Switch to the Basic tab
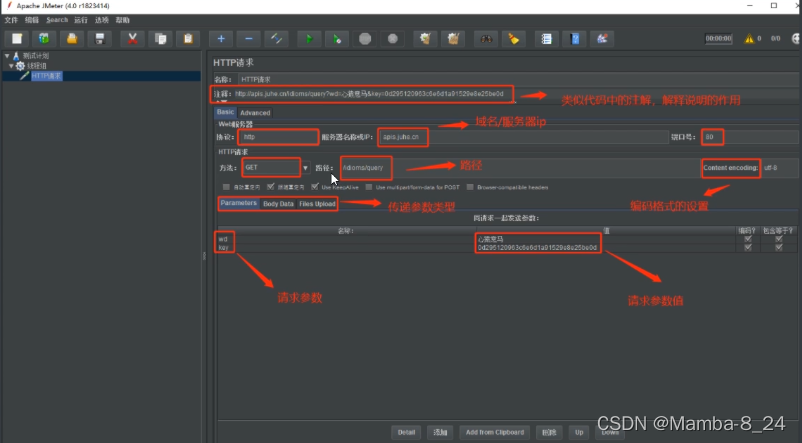Image resolution: width=802 pixels, height=443 pixels. (x=225, y=112)
